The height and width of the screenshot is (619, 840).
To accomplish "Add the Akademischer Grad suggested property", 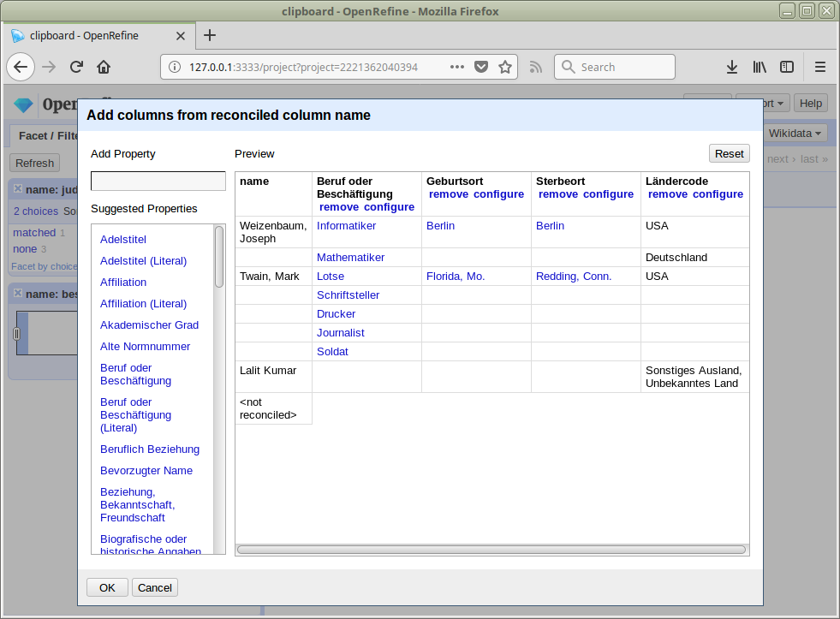I will (x=149, y=325).
